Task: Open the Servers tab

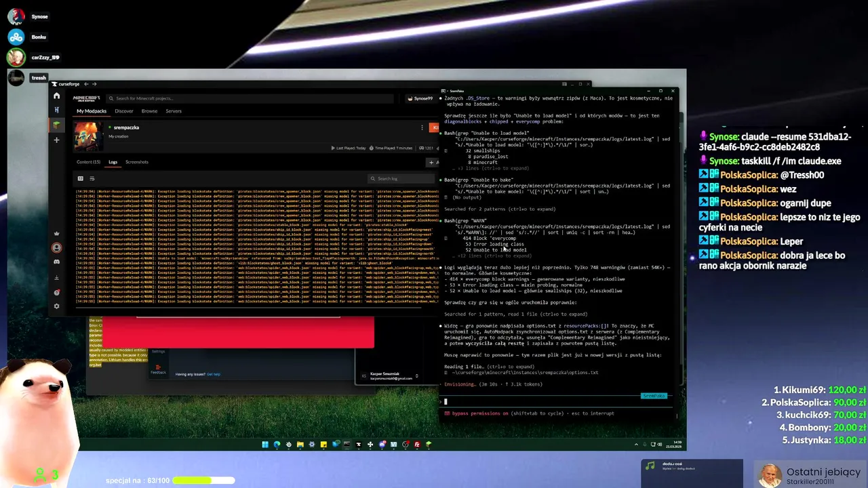Action: 174,111
